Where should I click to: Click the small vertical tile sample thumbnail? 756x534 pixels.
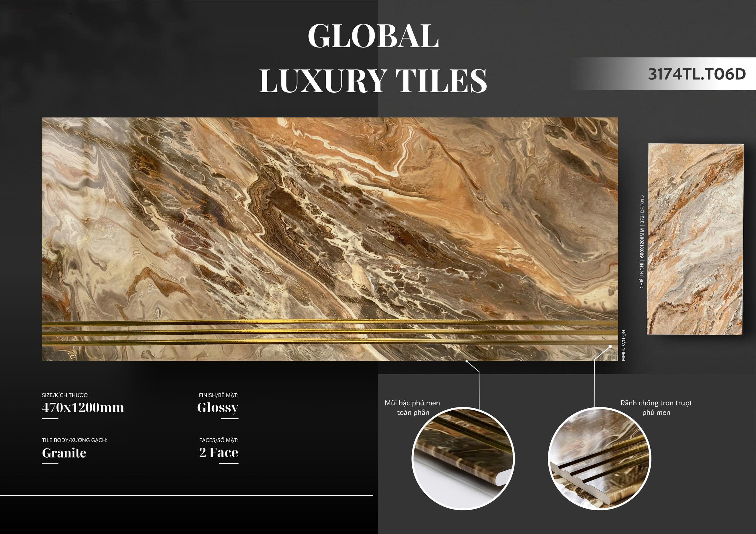(x=695, y=239)
